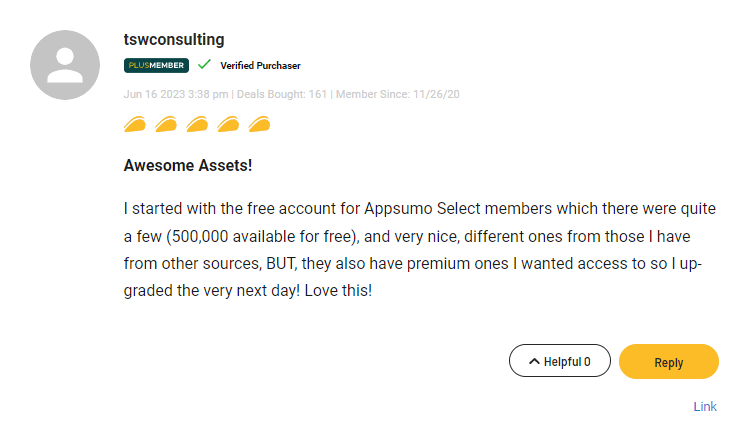Reply to tswconsulting's review
This screenshot has height=436, width=756.
[668, 361]
